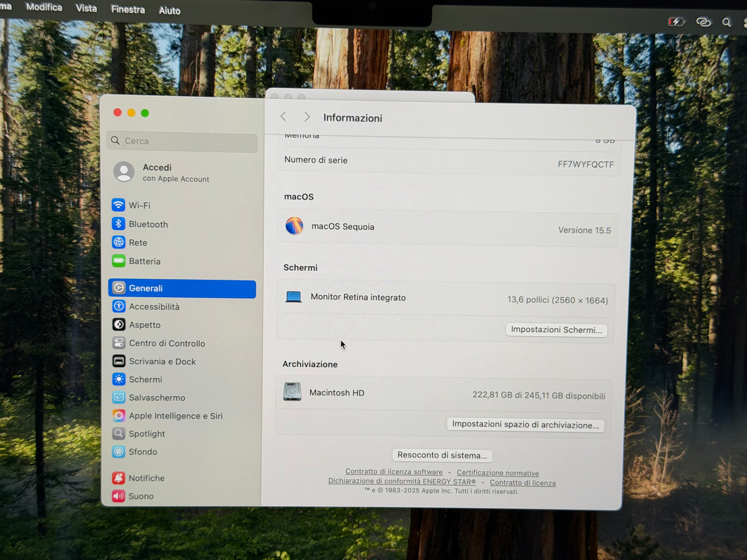Open Salvaschermo icon in sidebar
This screenshot has height=560, width=747.
tap(118, 397)
